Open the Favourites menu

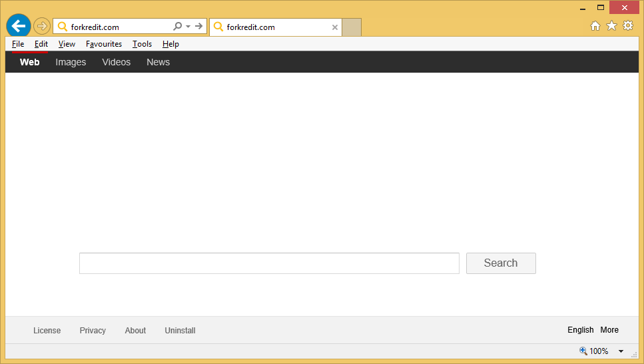click(x=104, y=44)
